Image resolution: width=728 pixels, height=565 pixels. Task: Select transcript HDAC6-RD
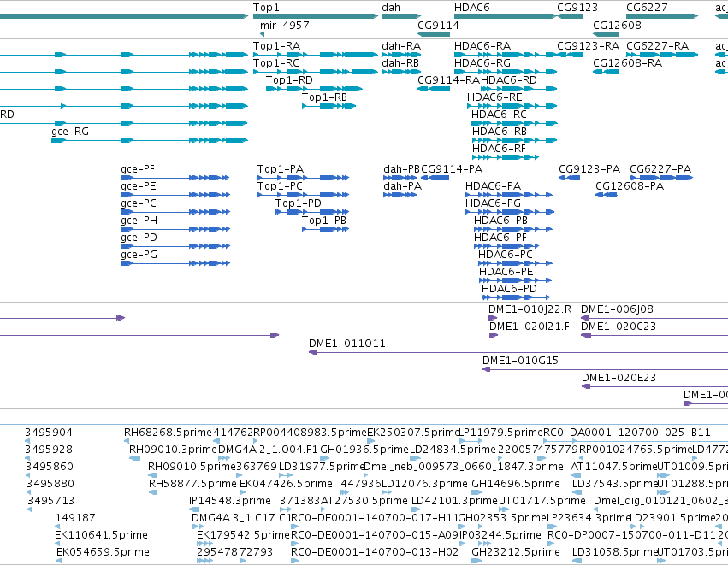pos(519,89)
